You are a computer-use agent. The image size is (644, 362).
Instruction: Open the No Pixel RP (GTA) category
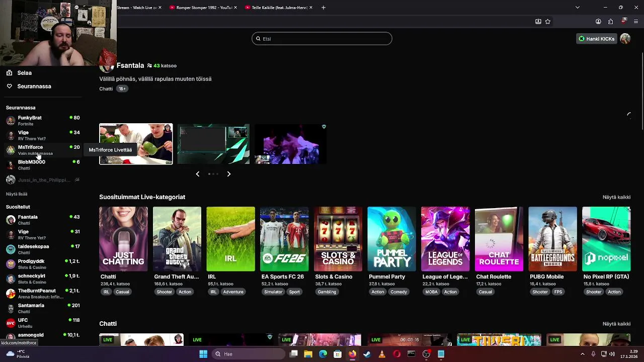tap(606, 239)
